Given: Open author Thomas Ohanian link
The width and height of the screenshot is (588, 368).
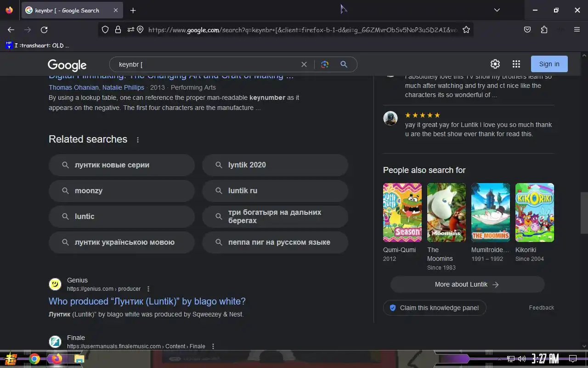Looking at the screenshot, I should tap(73, 87).
